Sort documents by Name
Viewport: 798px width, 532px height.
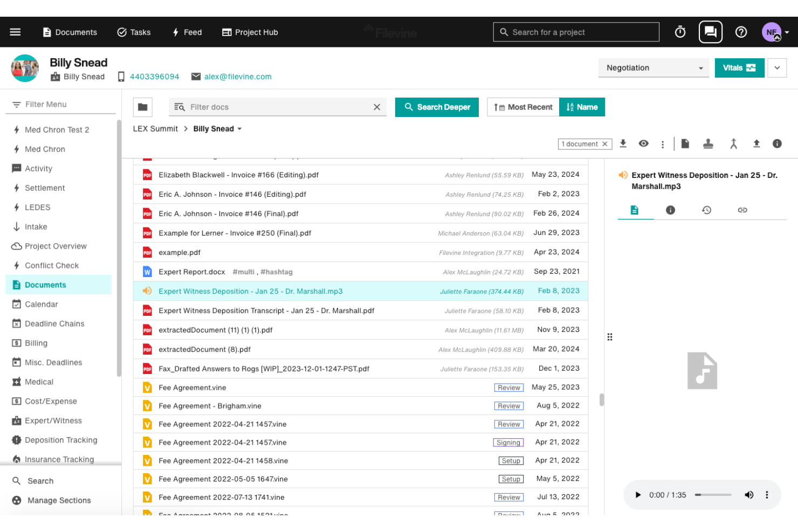click(x=582, y=107)
